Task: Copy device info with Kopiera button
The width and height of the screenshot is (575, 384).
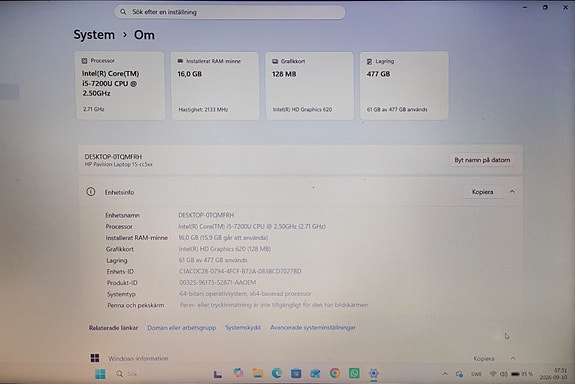Action: click(x=482, y=192)
